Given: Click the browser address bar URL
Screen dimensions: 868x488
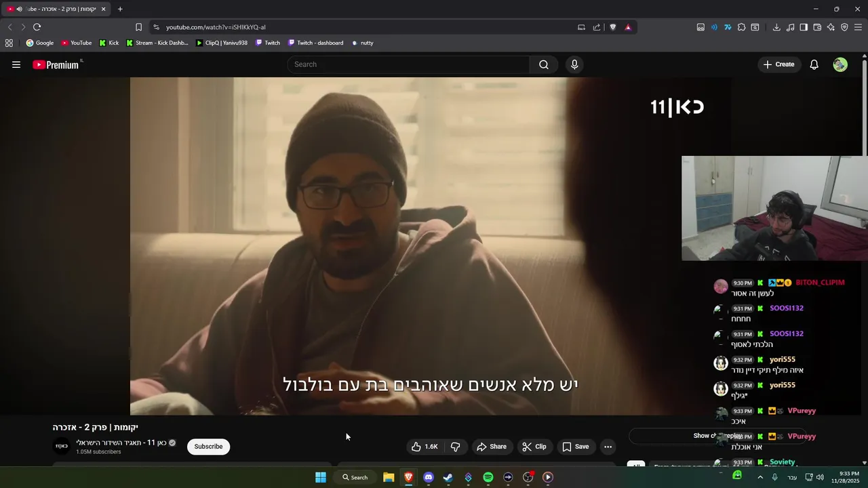Looking at the screenshot, I should pos(216,27).
